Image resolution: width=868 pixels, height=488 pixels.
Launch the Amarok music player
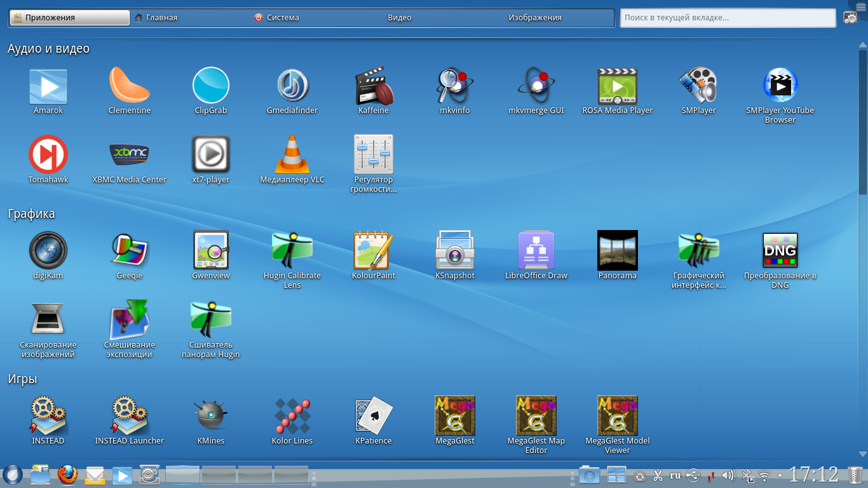[x=48, y=87]
